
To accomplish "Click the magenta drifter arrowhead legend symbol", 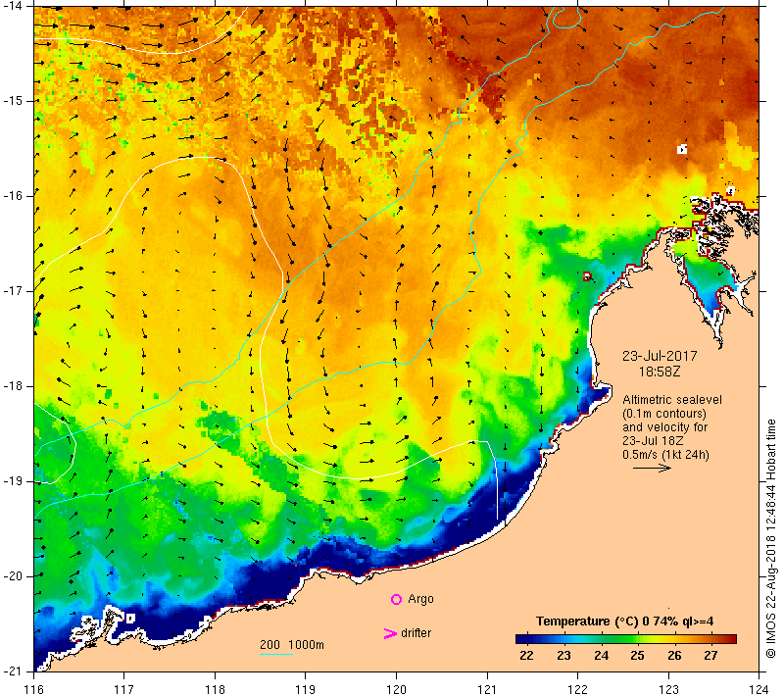I will point(390,633).
